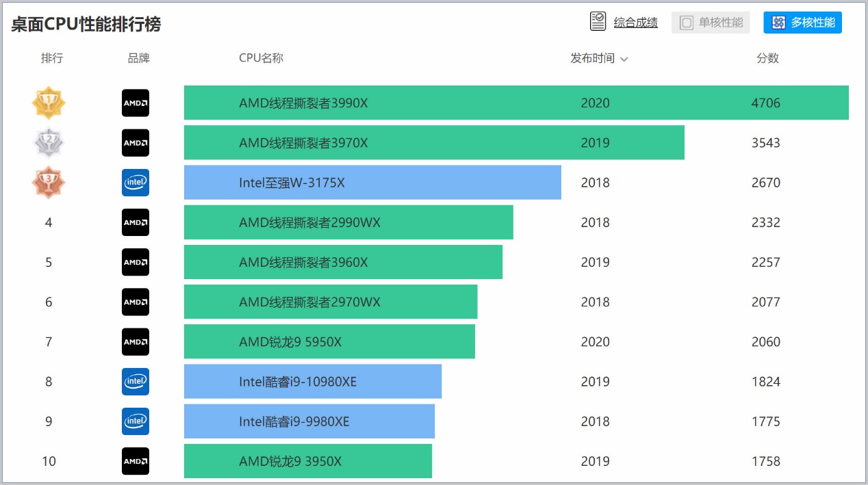
Task: Click the grid icon inside 多核性能 button
Action: coord(778,22)
